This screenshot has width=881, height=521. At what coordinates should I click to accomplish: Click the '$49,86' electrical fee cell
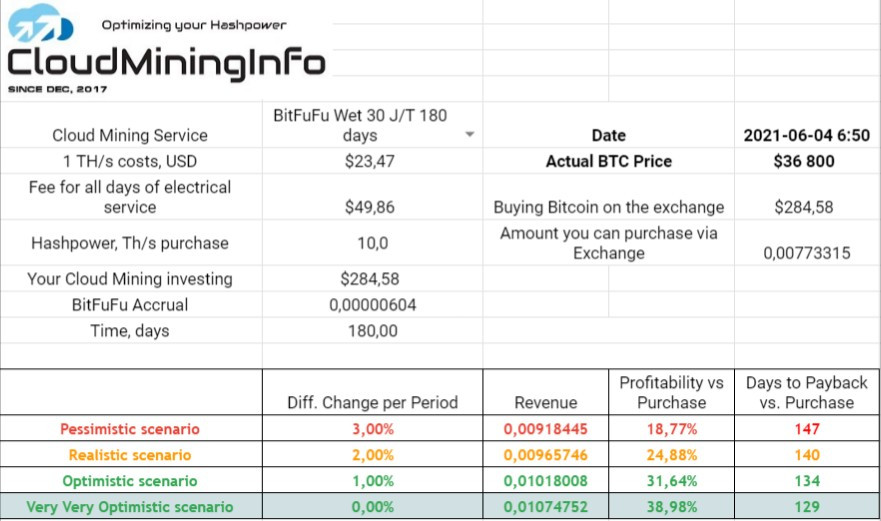pyautogui.click(x=372, y=197)
